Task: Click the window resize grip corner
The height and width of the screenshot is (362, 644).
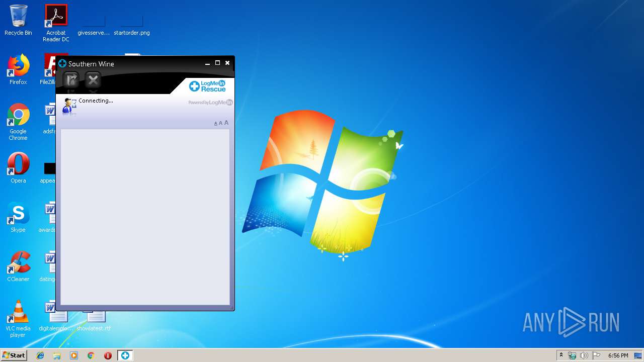Action: pyautogui.click(x=232, y=308)
